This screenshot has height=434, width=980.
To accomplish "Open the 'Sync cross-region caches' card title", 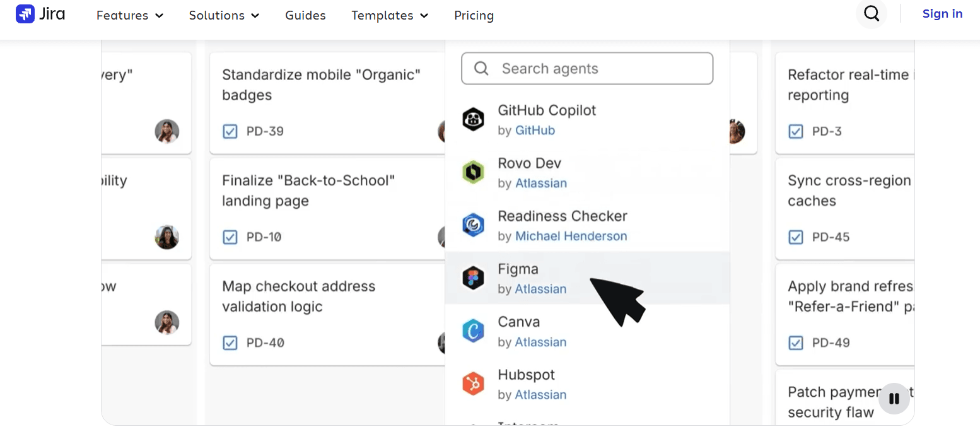I will pos(849,191).
